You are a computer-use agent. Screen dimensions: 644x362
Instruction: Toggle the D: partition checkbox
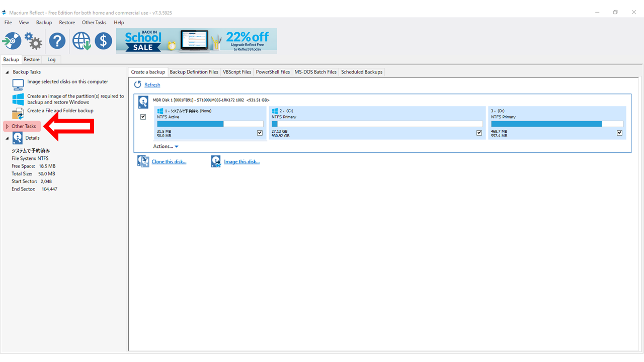point(619,133)
